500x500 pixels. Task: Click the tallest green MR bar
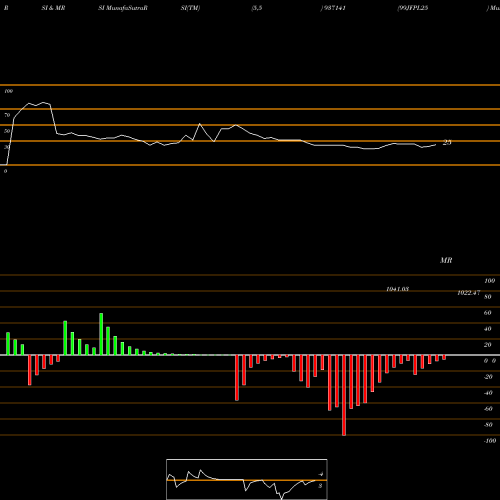coord(101,334)
